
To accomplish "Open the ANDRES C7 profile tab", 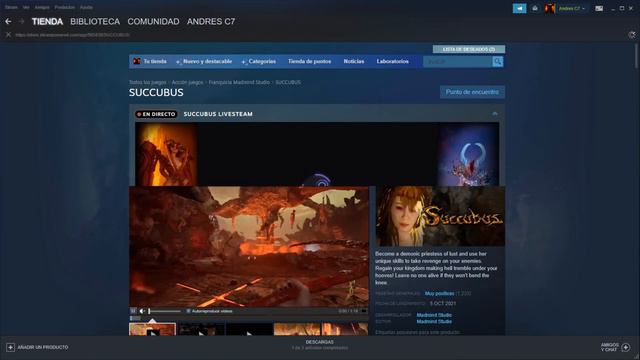I will click(211, 22).
